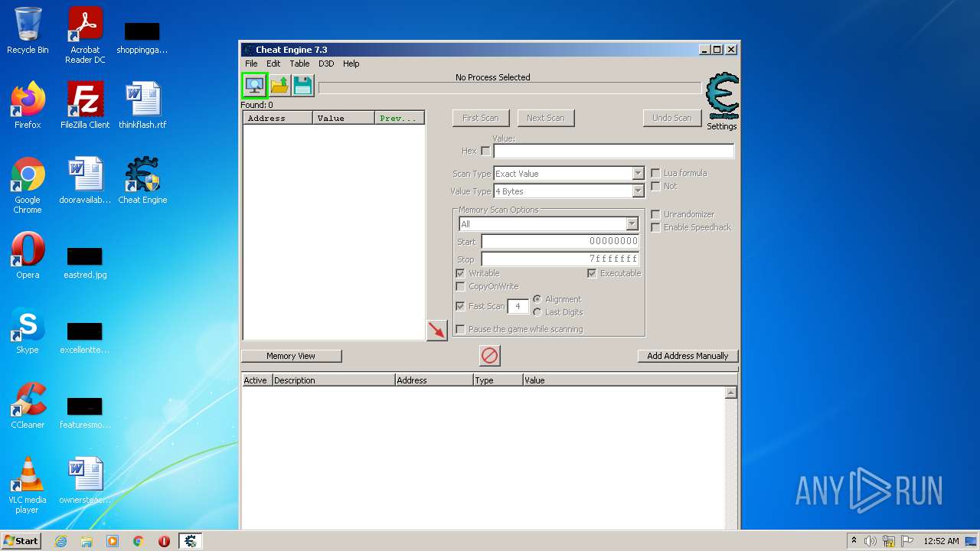Select the Alignment radio button
The height and width of the screenshot is (551, 980).
(x=537, y=299)
